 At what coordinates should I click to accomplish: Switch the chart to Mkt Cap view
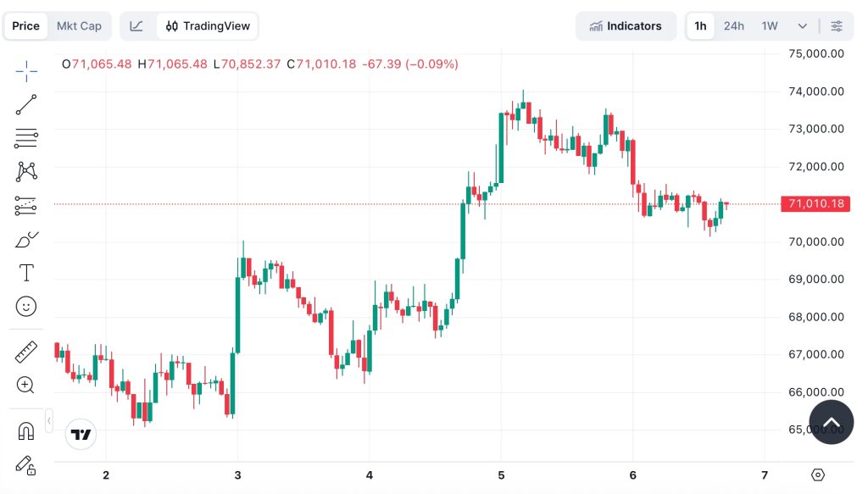coord(79,25)
